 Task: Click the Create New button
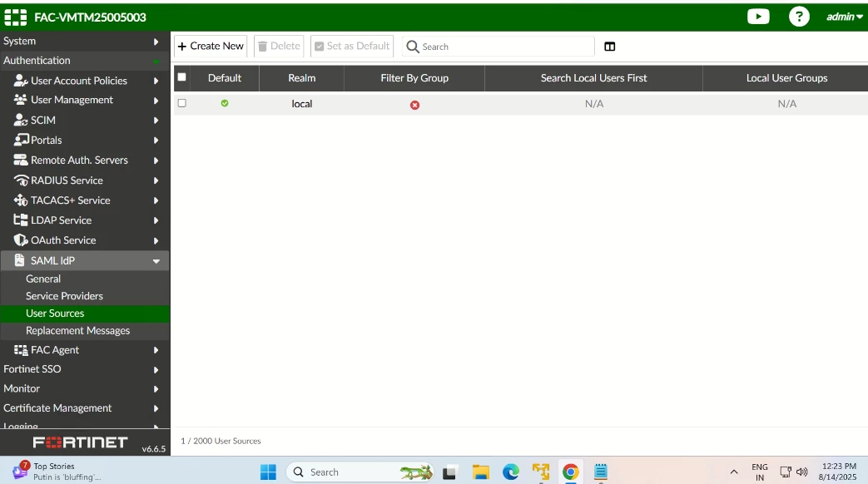click(x=211, y=46)
